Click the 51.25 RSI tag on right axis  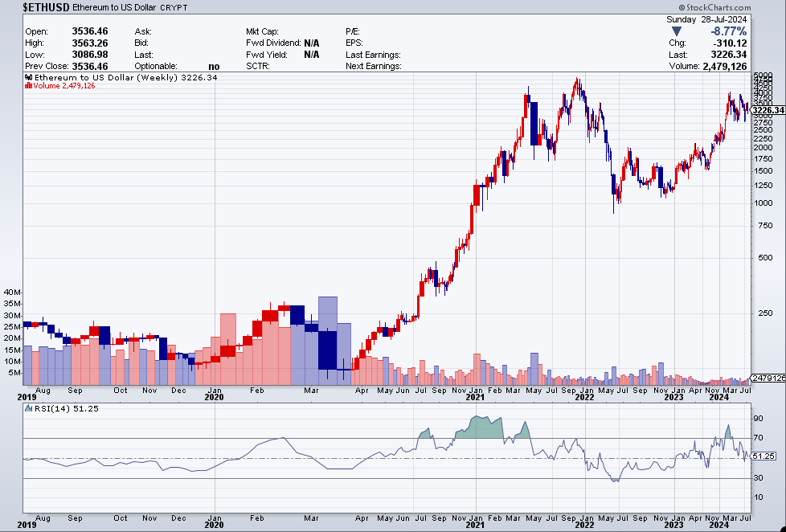point(764,456)
